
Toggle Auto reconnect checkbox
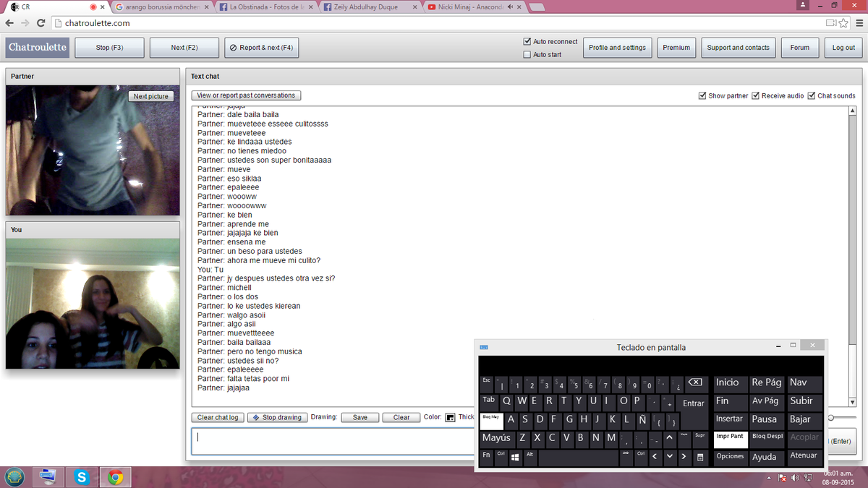[x=527, y=41]
